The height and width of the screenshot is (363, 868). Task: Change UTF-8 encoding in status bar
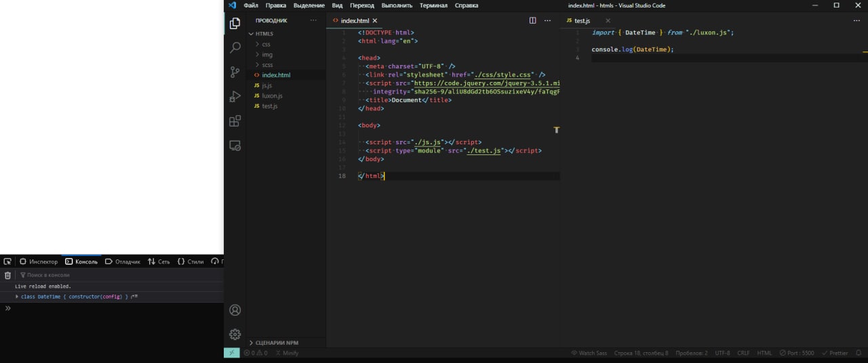[x=722, y=353]
